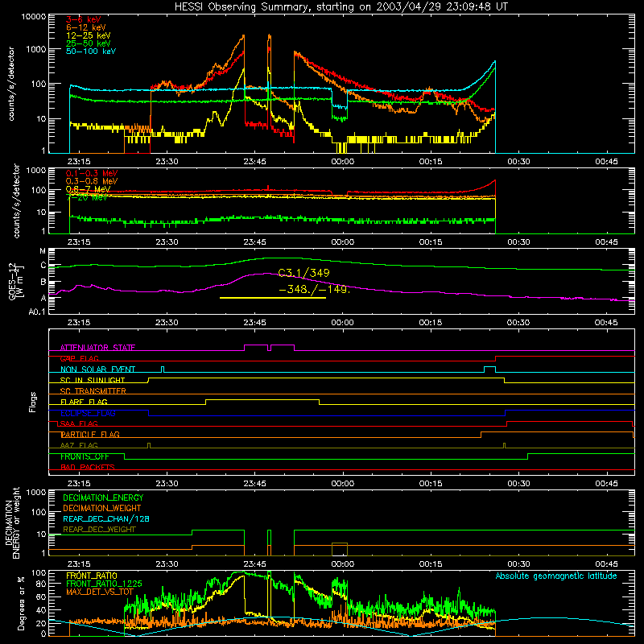The height and width of the screenshot is (644, 644).
Task: Select the AAZ_FLAG label
Action: pyautogui.click(x=79, y=446)
